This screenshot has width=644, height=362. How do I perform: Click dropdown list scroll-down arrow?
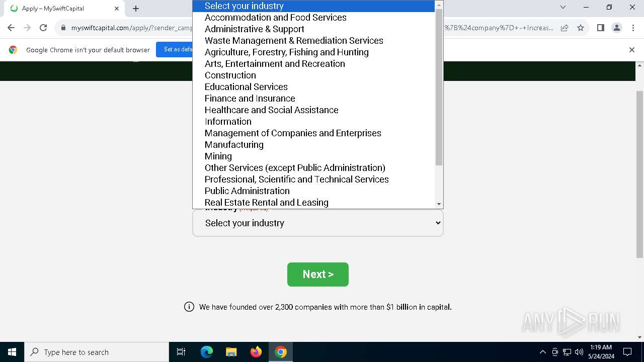(439, 204)
